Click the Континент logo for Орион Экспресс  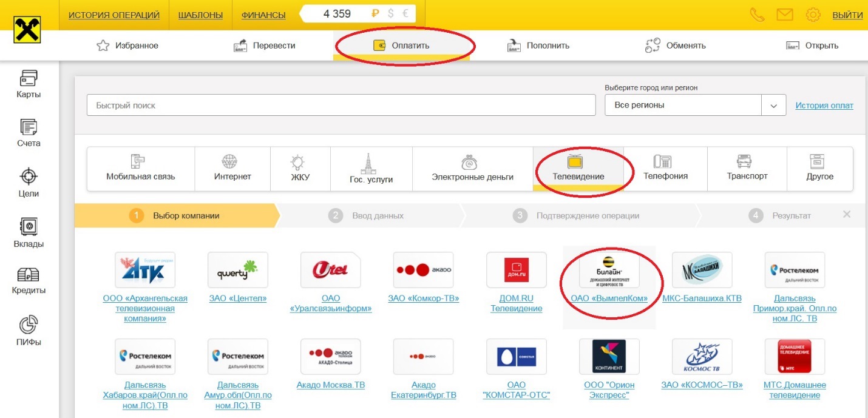[x=609, y=357]
